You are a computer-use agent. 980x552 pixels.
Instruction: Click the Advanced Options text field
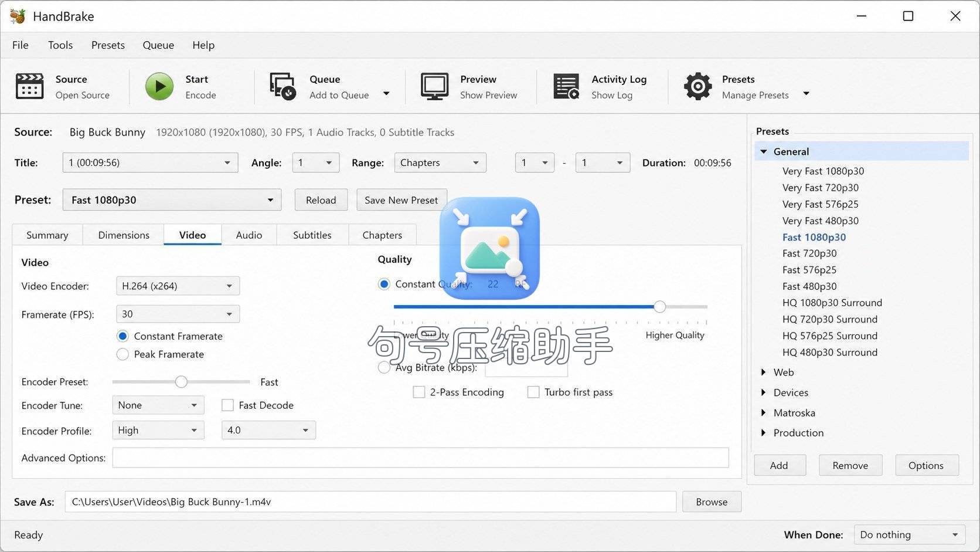pos(420,458)
